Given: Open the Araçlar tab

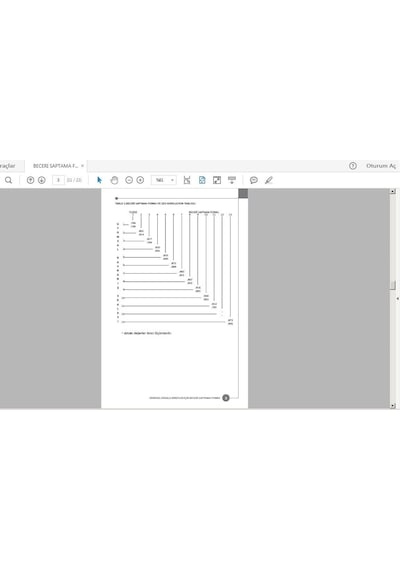Looking at the screenshot, I should (x=8, y=166).
